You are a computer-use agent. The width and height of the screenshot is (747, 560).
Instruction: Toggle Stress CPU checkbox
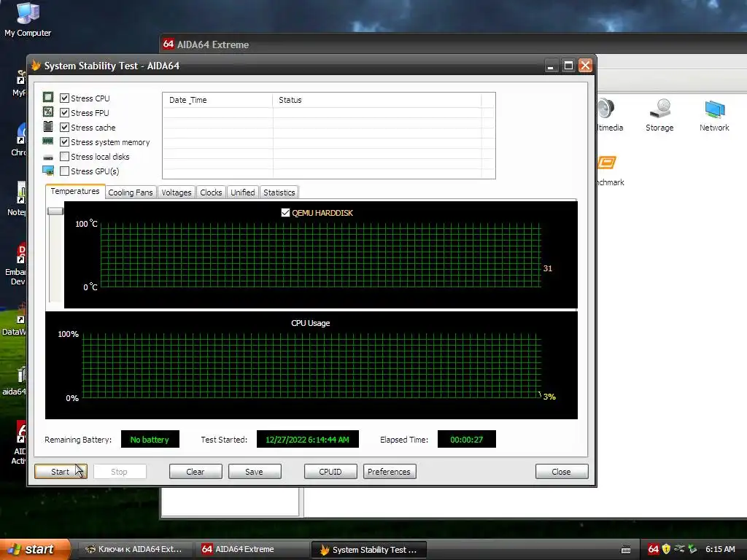[65, 98]
